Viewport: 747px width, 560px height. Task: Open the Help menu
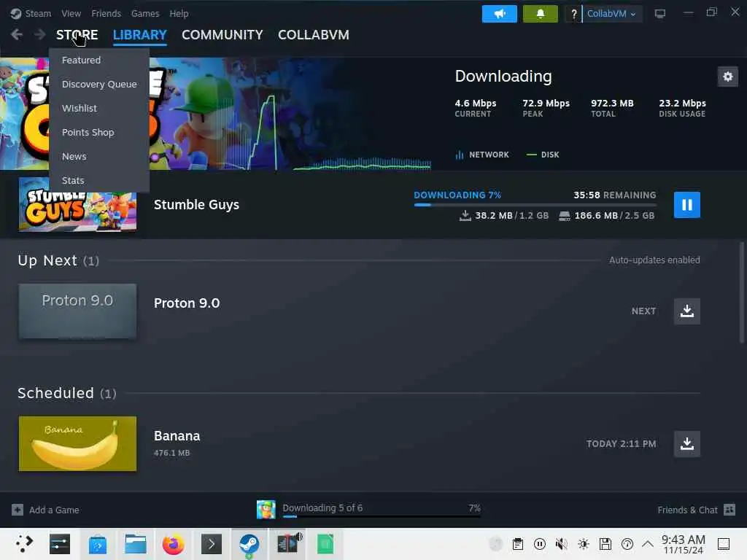coord(179,13)
